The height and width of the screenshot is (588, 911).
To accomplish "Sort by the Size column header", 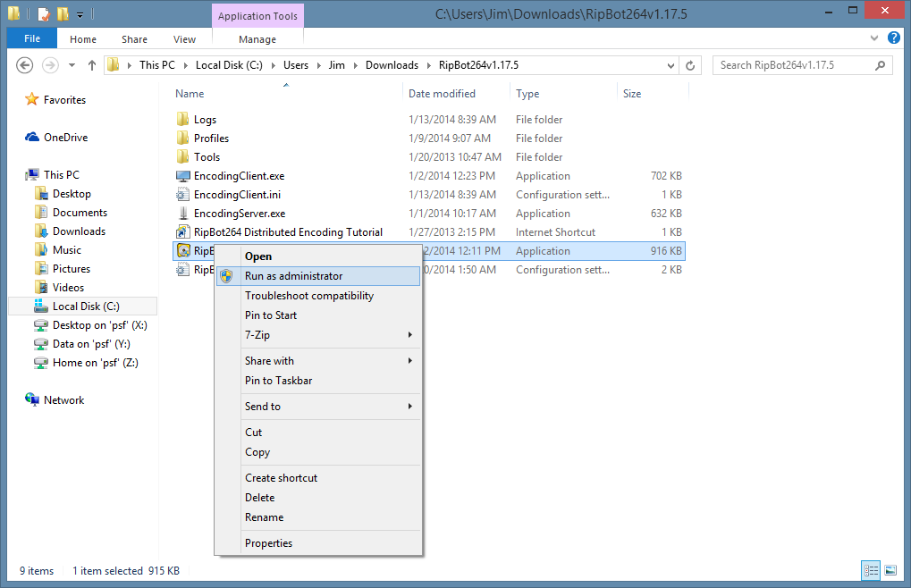I will click(632, 94).
